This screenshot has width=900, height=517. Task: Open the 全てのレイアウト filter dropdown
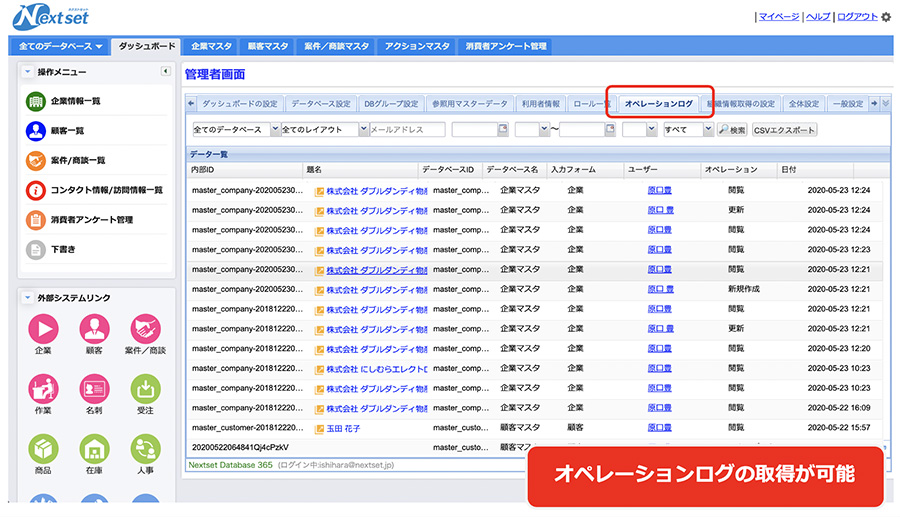tap(324, 130)
